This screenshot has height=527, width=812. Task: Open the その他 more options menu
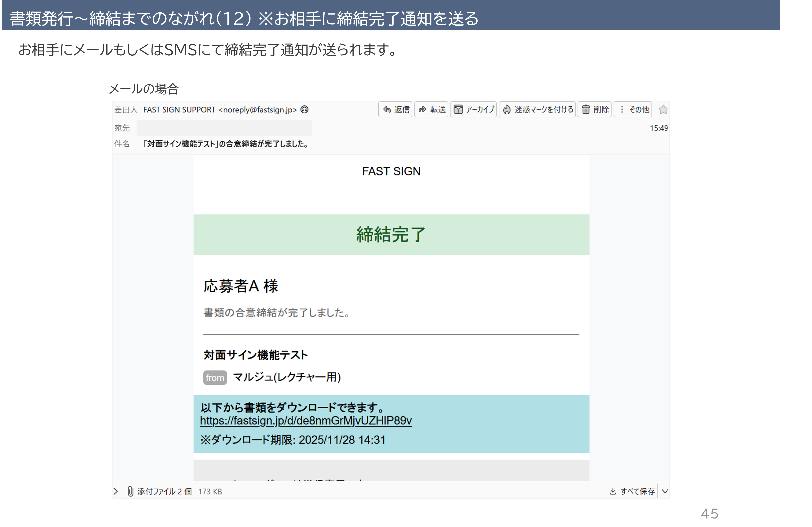[633, 109]
